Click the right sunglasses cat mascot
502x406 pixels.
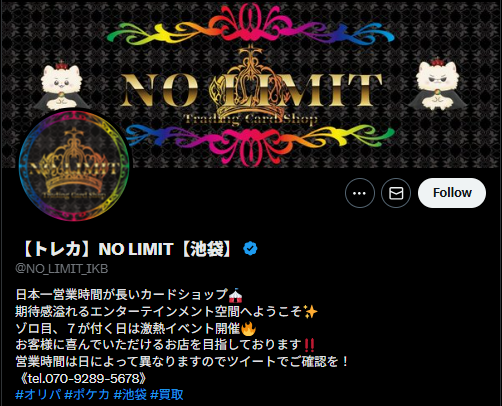438,83
